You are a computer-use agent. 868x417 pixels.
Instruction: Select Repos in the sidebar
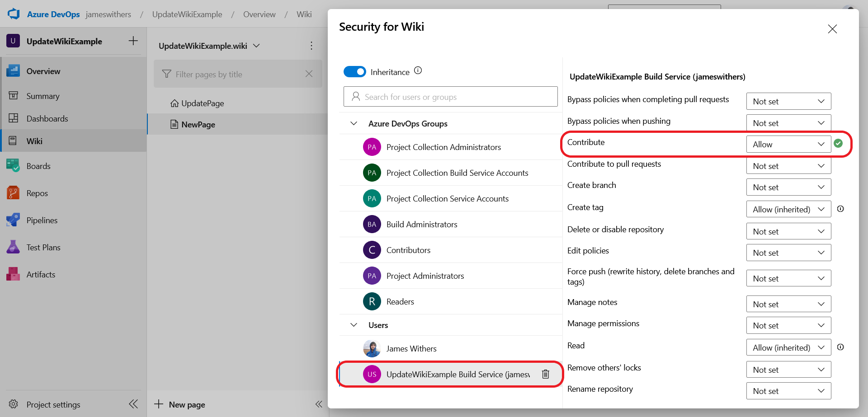point(37,193)
